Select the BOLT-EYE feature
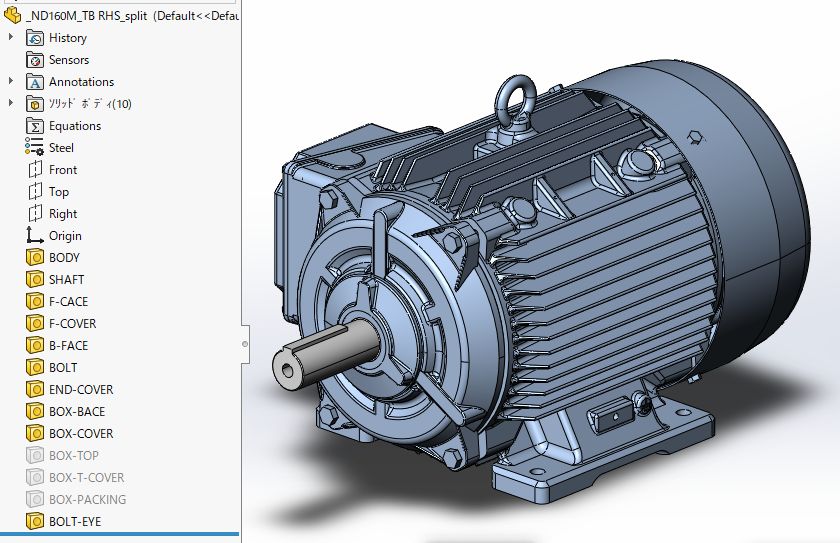The height and width of the screenshot is (543, 840). (x=75, y=522)
